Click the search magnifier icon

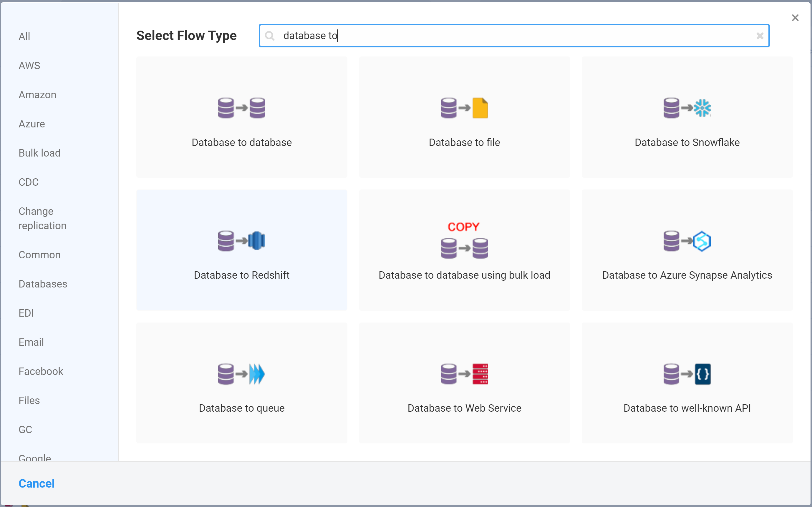pos(270,36)
